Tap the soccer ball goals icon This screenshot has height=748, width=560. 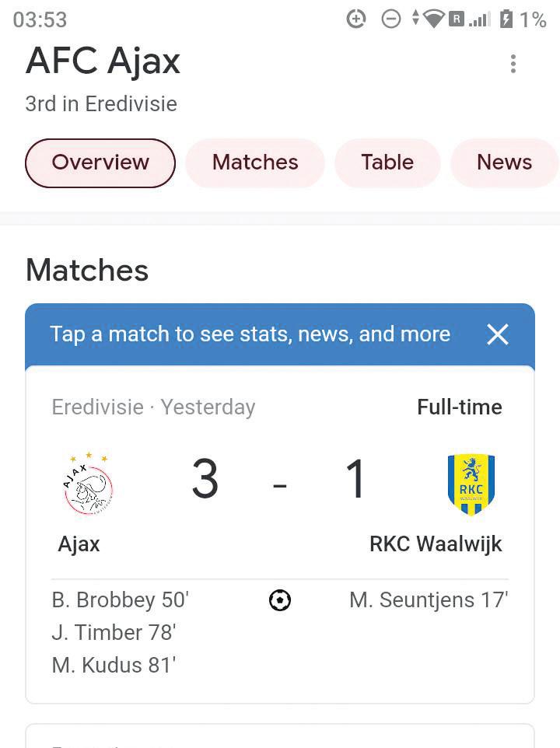tap(280, 600)
